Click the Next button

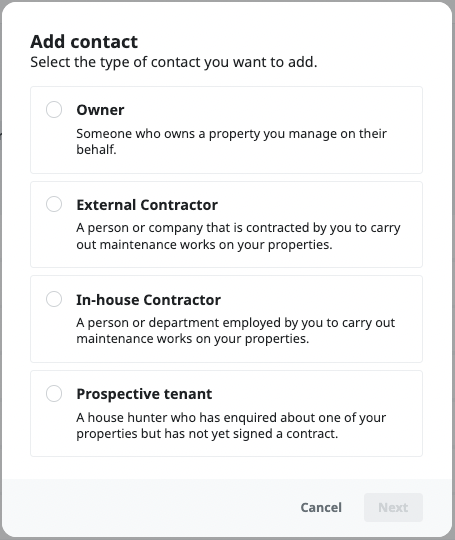393,507
